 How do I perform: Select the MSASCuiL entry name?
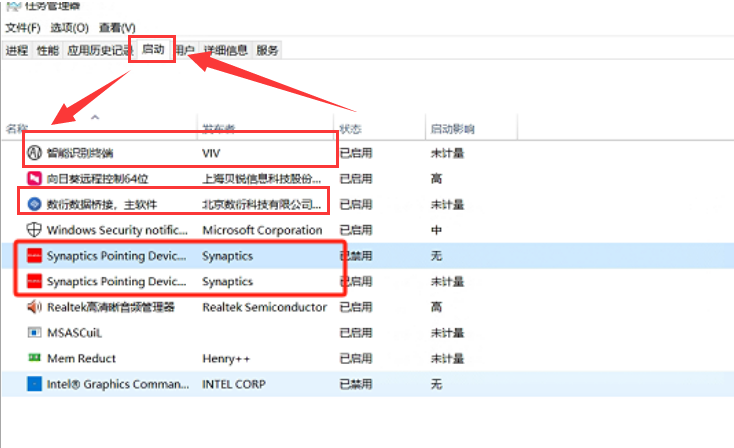74,333
